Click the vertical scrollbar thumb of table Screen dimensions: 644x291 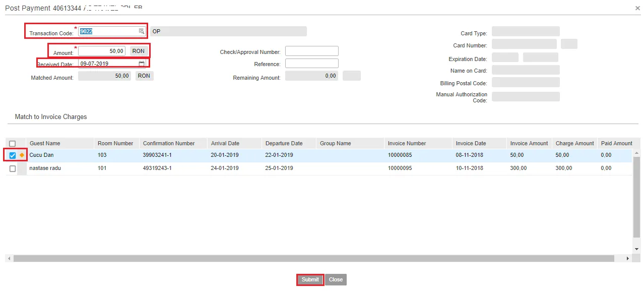(636, 197)
